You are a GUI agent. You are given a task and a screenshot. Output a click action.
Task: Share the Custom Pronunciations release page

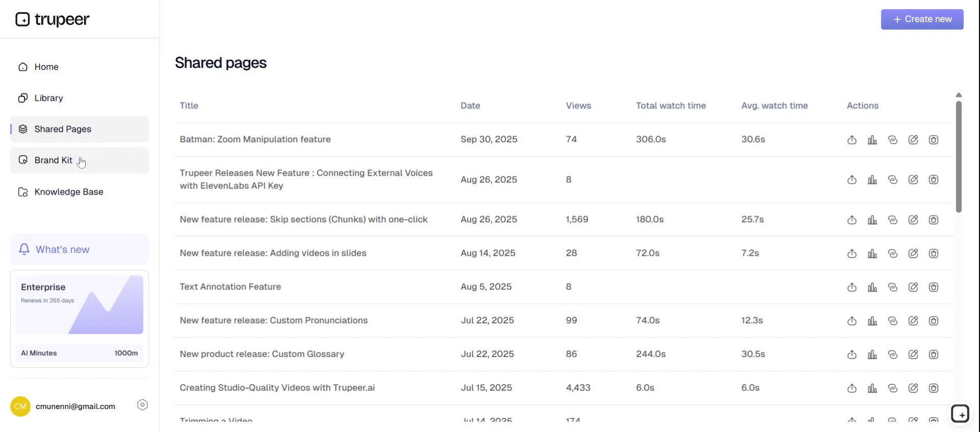pos(852,321)
